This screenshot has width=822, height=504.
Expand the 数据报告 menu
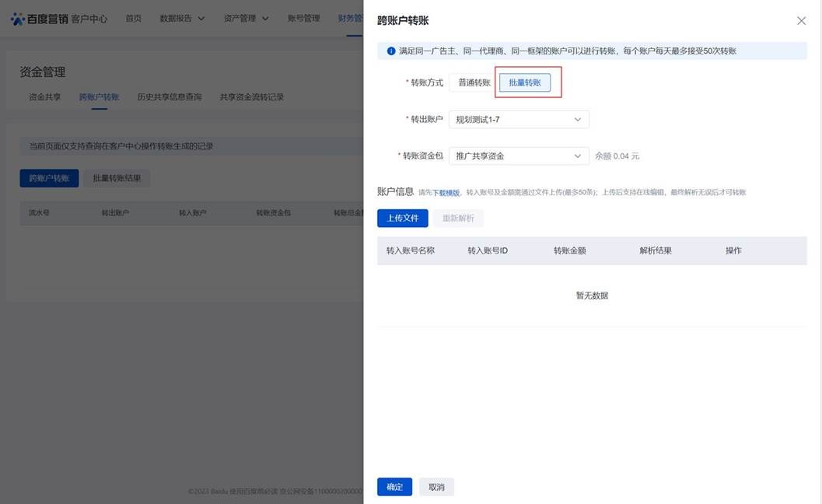(x=182, y=19)
